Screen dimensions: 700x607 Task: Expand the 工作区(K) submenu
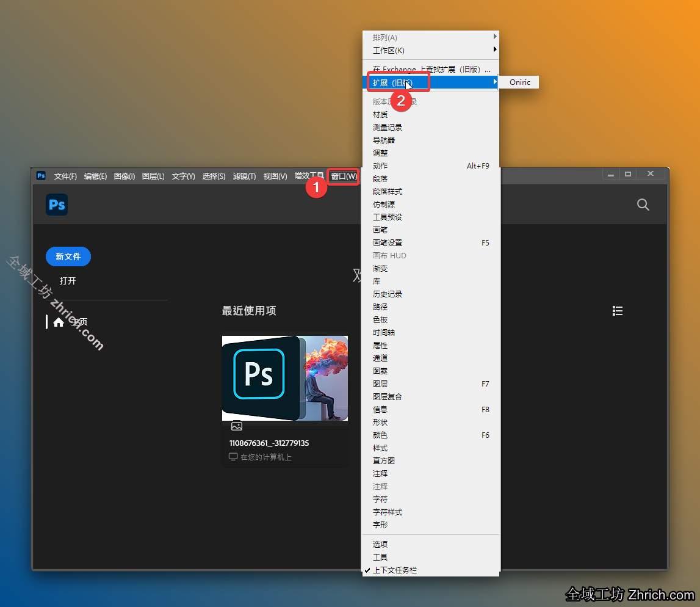pos(431,51)
